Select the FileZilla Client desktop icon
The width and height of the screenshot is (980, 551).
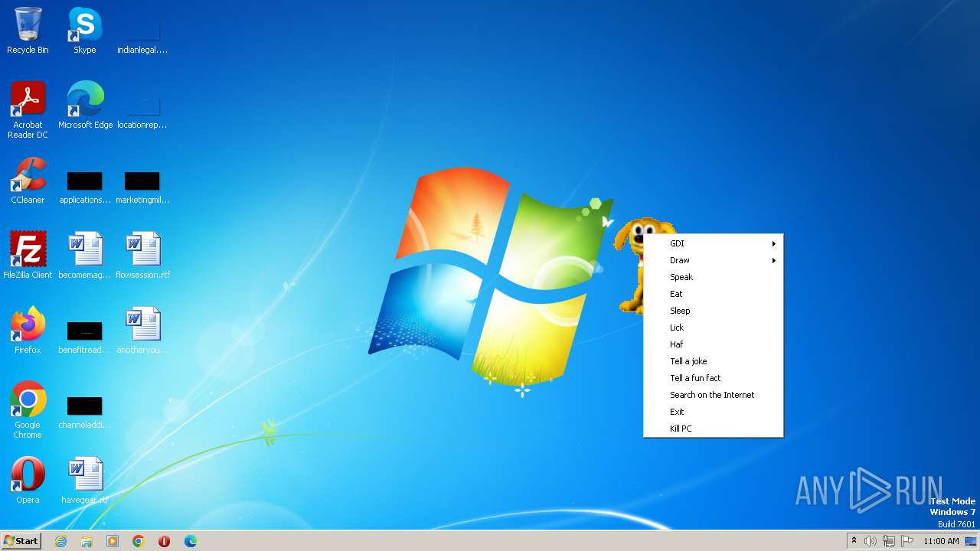(x=28, y=256)
